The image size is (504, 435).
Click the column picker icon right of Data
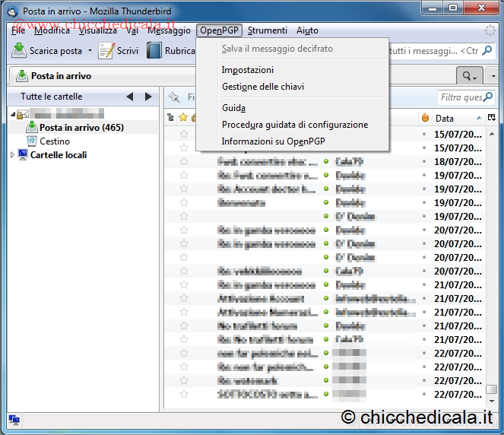pos(492,118)
